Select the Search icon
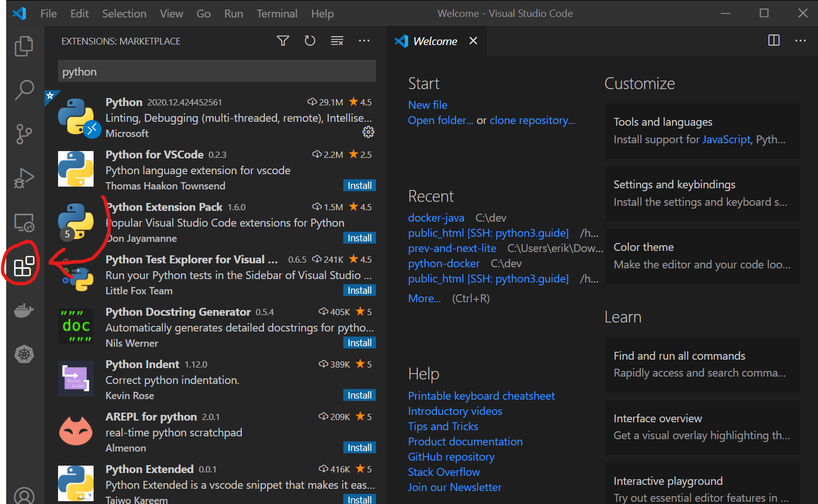The image size is (818, 504). point(24,90)
